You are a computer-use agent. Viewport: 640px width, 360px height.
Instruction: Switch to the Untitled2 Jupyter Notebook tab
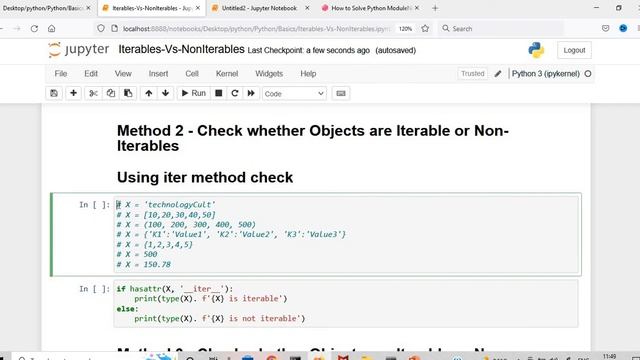(x=260, y=8)
